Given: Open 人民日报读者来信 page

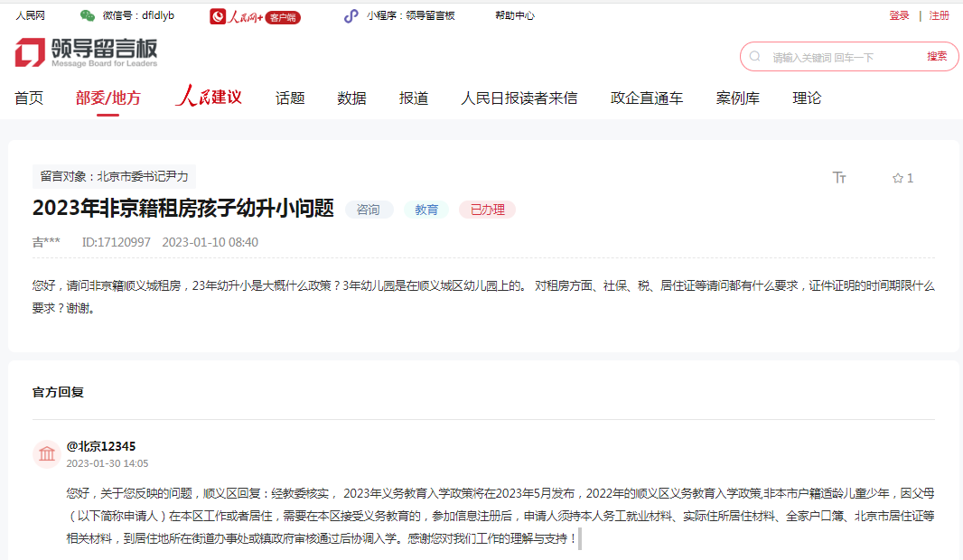Looking at the screenshot, I should [x=519, y=98].
